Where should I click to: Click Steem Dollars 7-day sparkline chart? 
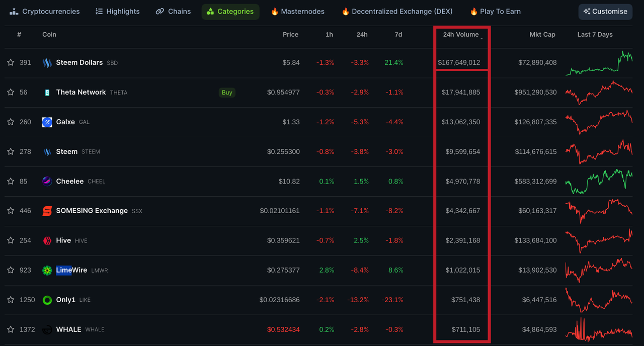point(599,63)
